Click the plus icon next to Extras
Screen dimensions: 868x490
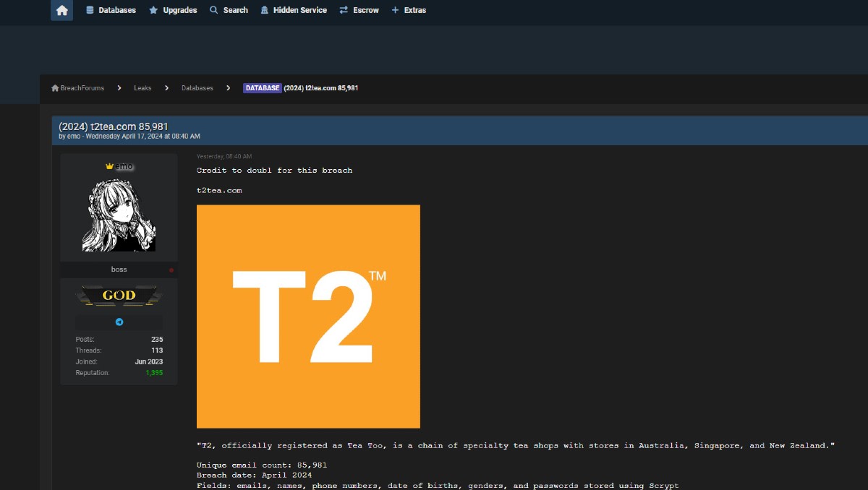tap(394, 10)
